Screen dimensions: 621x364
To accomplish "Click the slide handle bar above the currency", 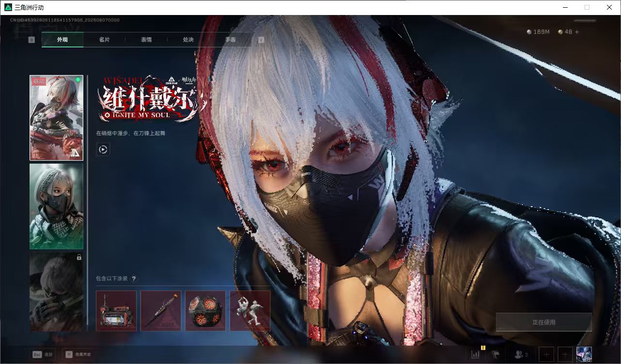I will pos(584,21).
